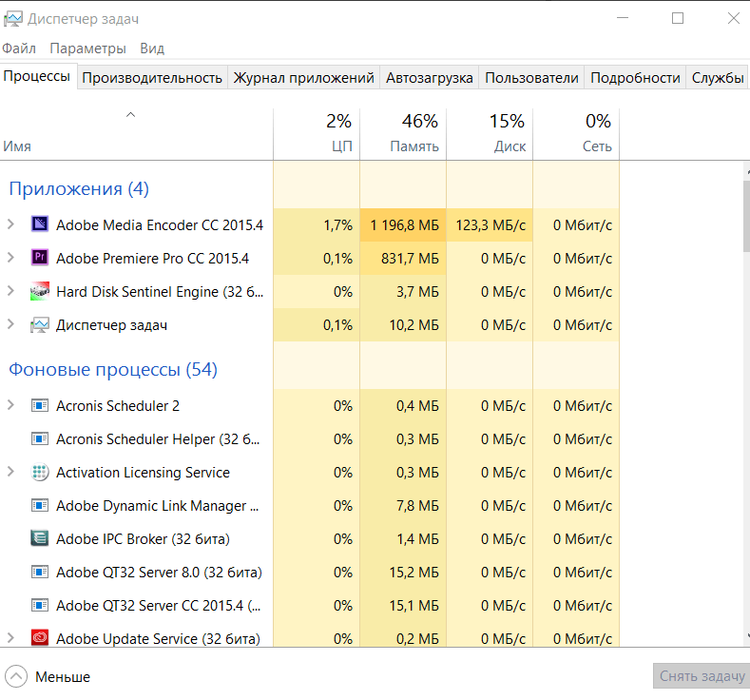This screenshot has height=700, width=750.
Task: Click the 10,2 МБ memory cell
Action: click(x=403, y=325)
